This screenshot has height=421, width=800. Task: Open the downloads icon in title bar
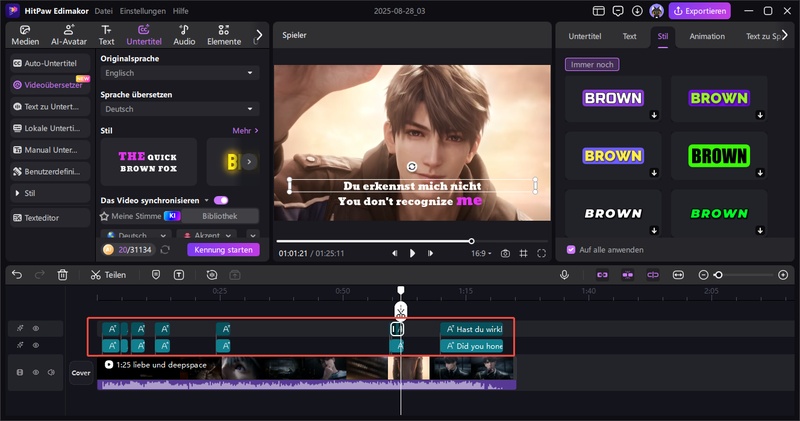click(x=637, y=11)
